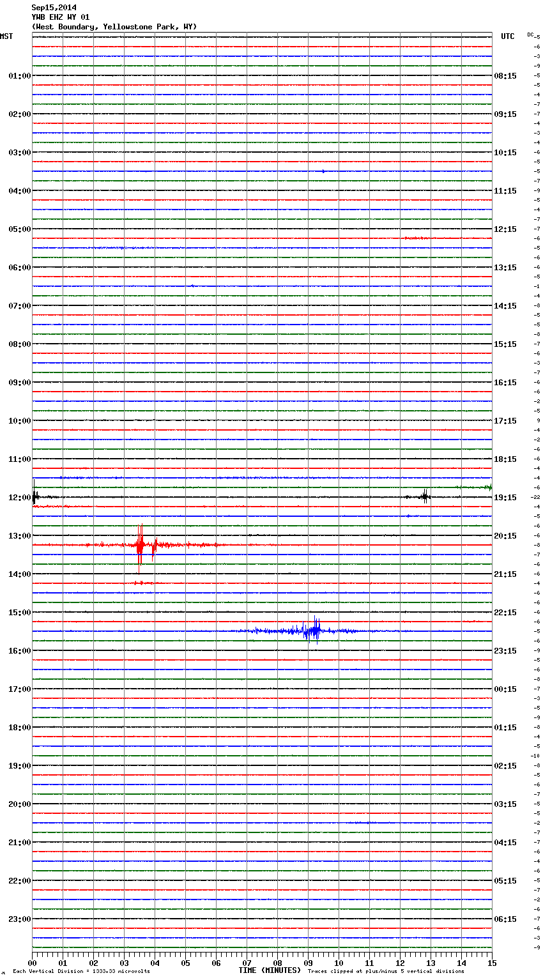Click the "TIME (MINUTES)" axis title

click(x=270, y=970)
